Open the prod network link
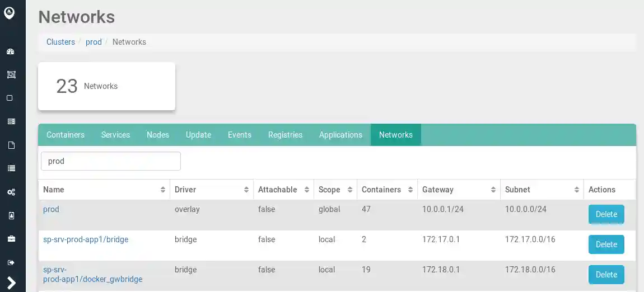Viewport: 644px width, 292px height. 51,209
